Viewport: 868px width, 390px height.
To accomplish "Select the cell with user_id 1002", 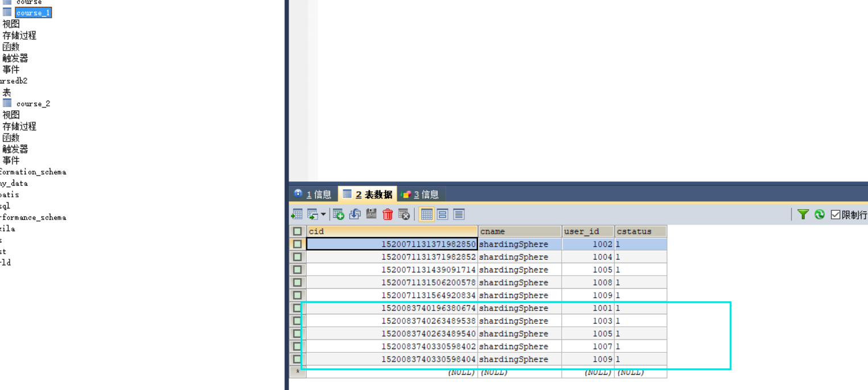I will coord(589,244).
